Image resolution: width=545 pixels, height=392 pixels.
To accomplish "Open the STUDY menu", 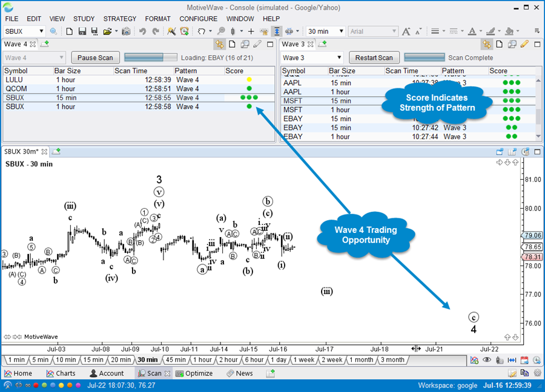I will coord(84,19).
